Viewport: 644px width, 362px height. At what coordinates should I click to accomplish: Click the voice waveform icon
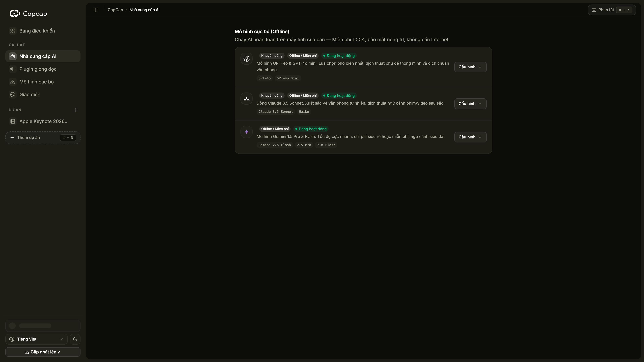pos(13,69)
